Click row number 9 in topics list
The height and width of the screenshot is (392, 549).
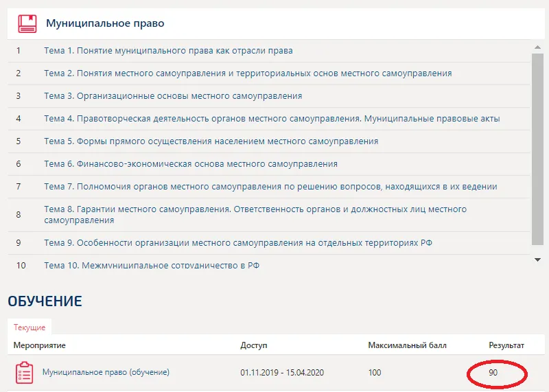19,243
